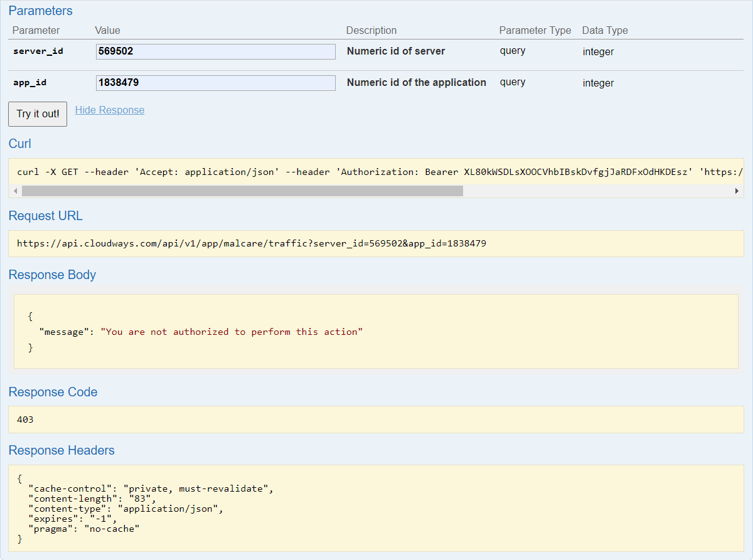Click the "Numeric id of the application" description
The width and height of the screenshot is (753, 560).
416,83
